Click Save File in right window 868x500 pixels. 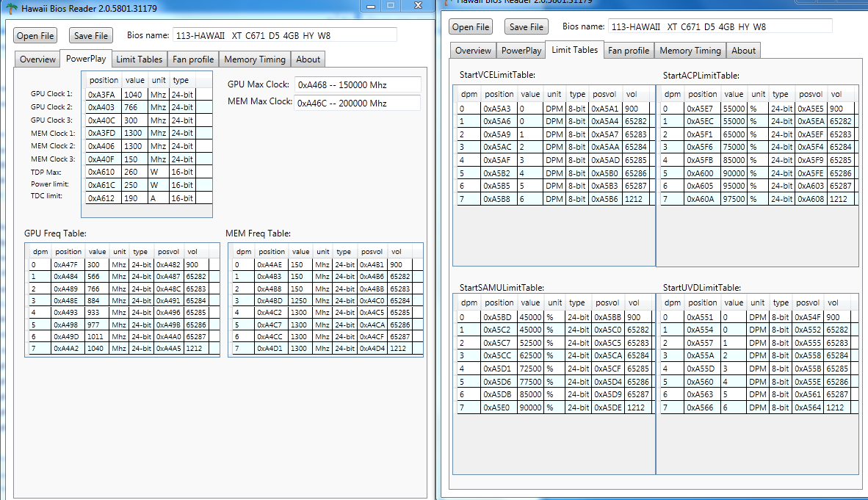[x=526, y=26]
